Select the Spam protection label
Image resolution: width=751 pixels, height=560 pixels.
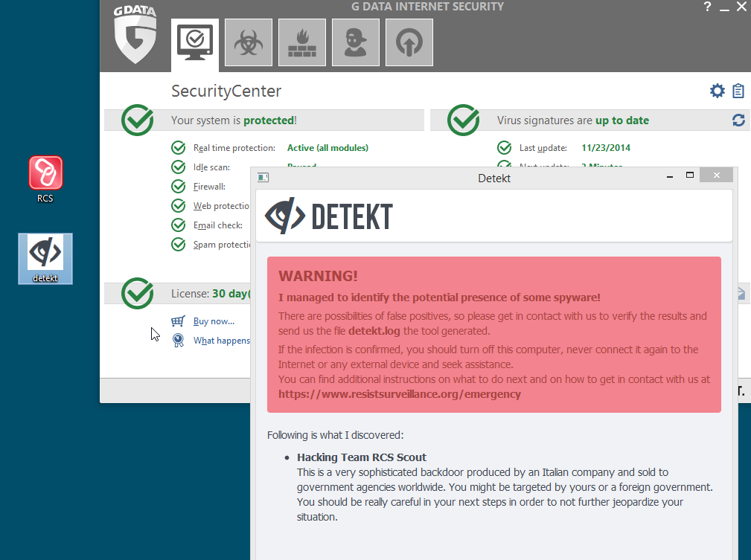(221, 245)
